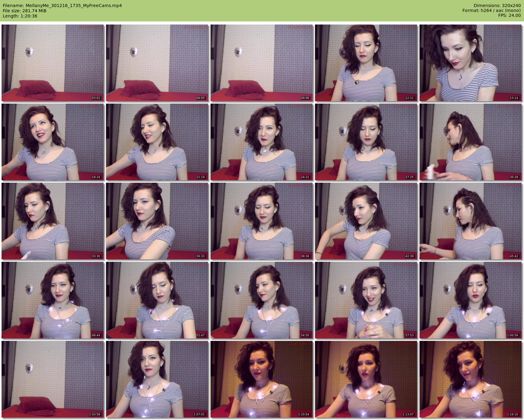Open the thumbnail marked 09:08

[262, 63]
